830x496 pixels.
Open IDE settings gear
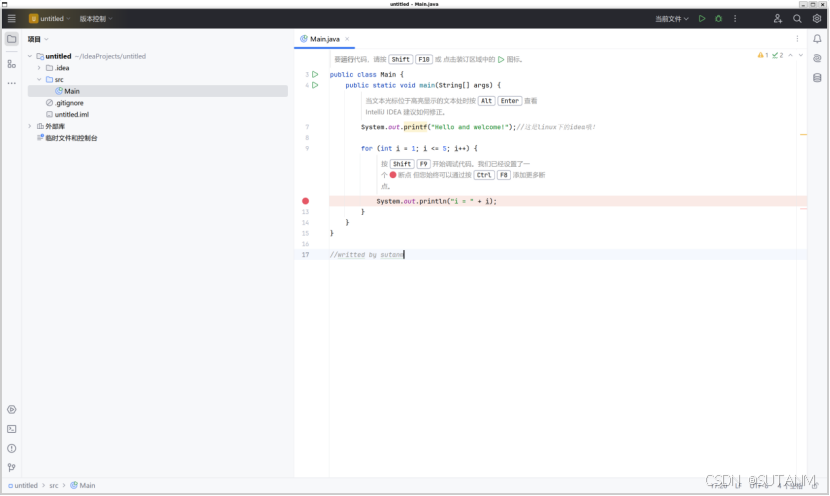[817, 19]
